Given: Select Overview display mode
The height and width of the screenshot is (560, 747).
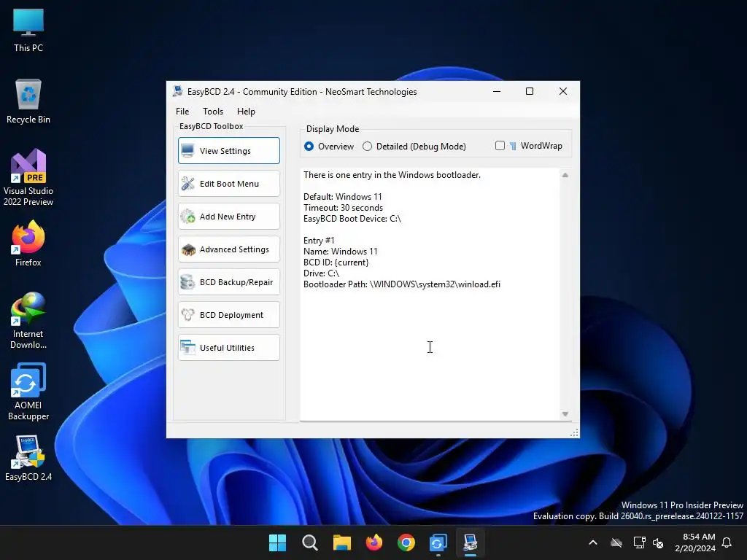Looking at the screenshot, I should tap(329, 146).
